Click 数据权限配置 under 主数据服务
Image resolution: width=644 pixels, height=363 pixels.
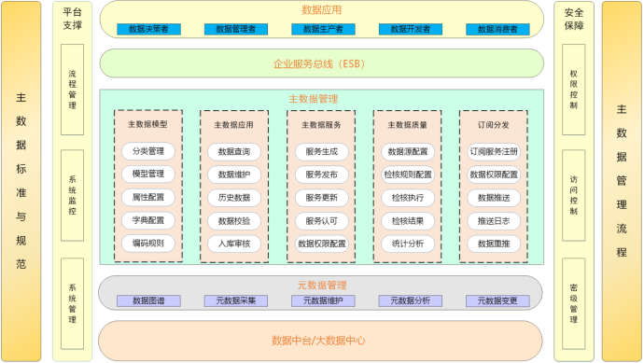[x=322, y=244]
